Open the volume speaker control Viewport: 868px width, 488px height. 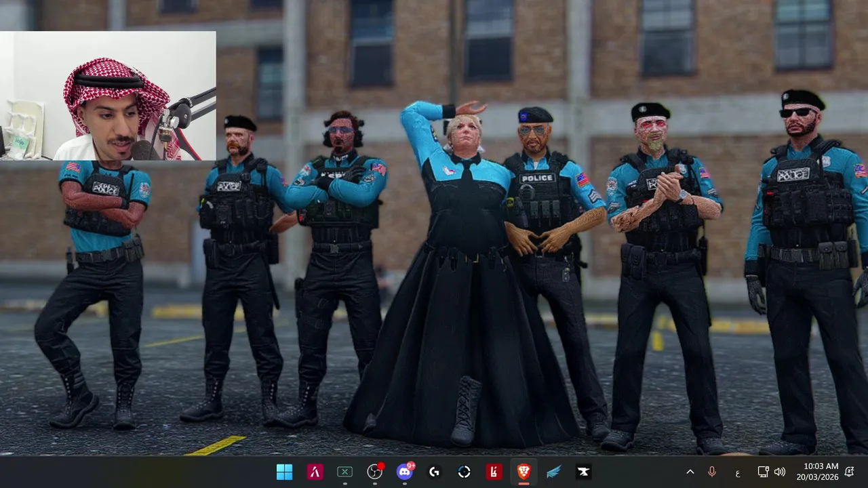click(x=780, y=472)
